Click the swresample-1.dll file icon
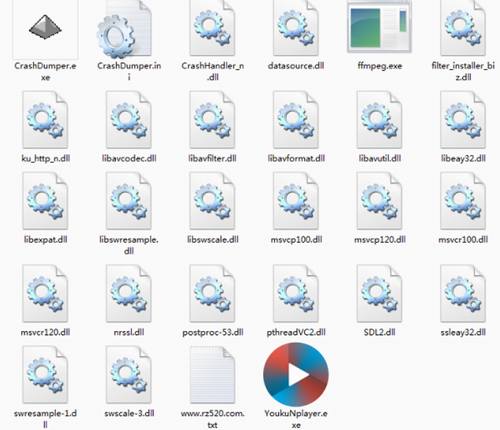Screen dimensions: 500x430 [45, 375]
